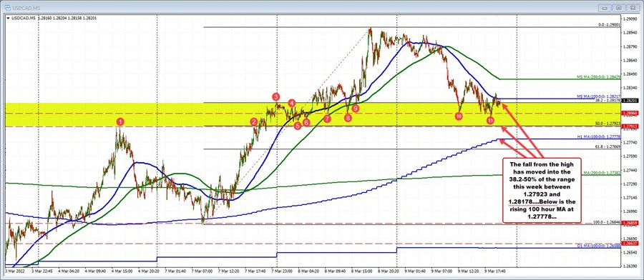Click the 1.28790 price axis value
644x280 pixels.
pos(630,46)
